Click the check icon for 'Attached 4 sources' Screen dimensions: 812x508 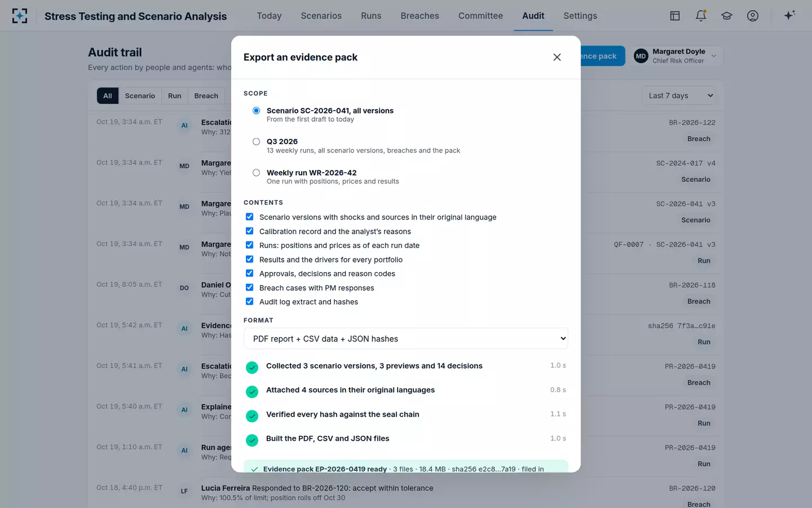(x=252, y=392)
